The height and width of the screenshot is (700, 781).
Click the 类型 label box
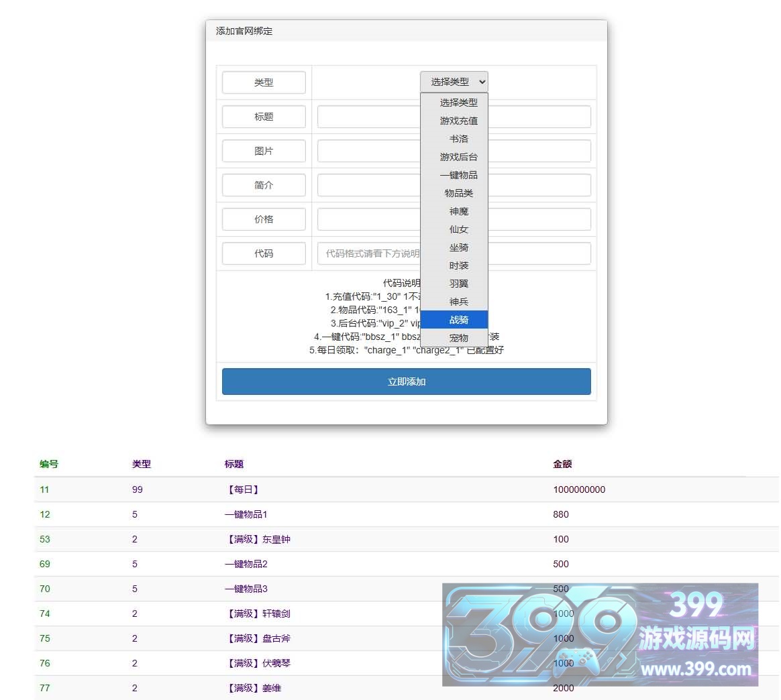click(x=264, y=82)
